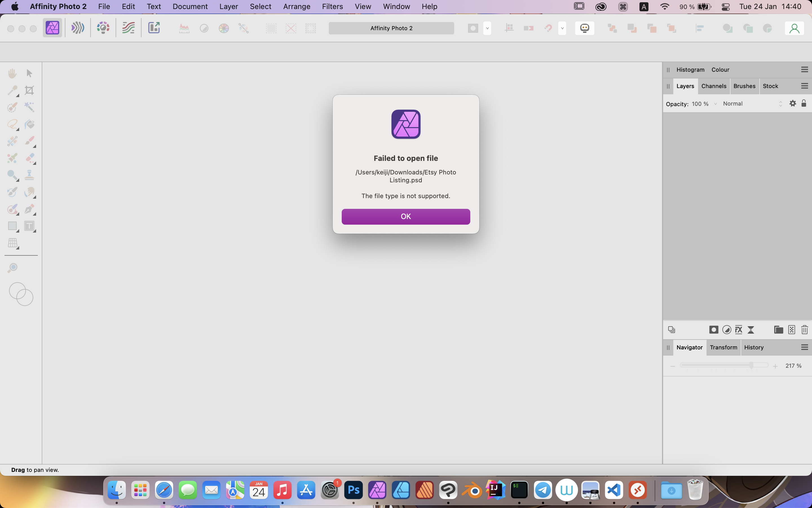The image size is (812, 508).
Task: Click the Navigator zoom in plus
Action: (x=775, y=366)
